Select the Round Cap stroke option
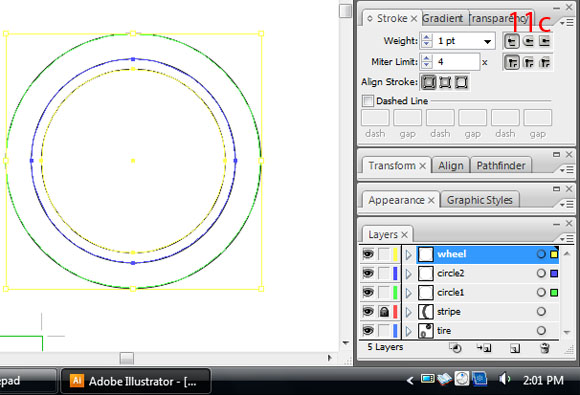This screenshot has width=580, height=395. click(x=529, y=41)
